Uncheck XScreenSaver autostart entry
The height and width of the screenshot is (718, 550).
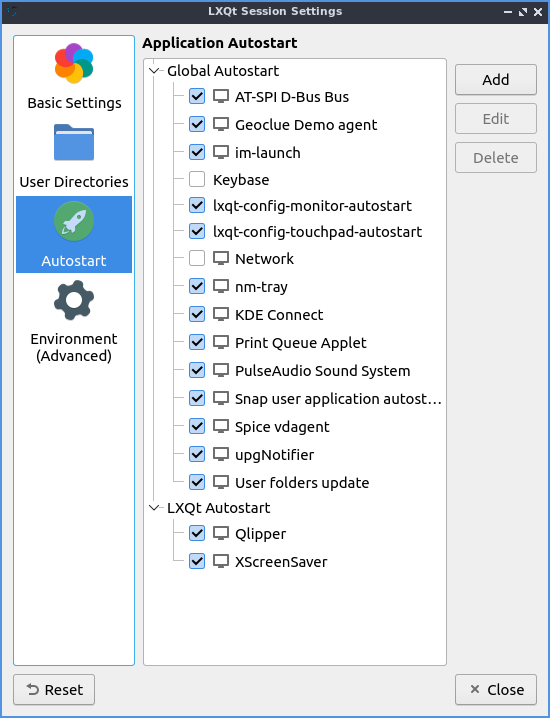197,561
